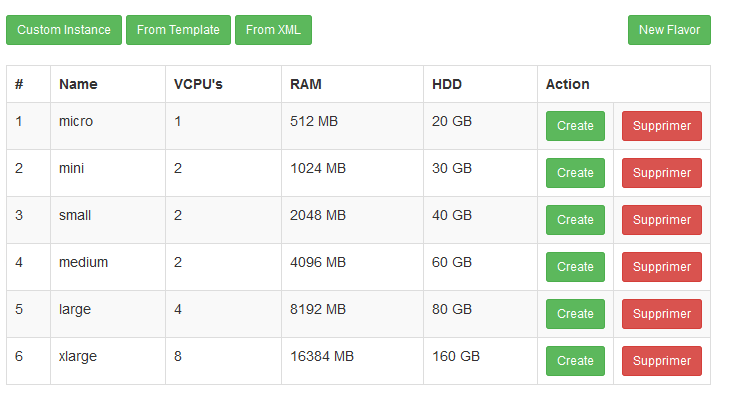The height and width of the screenshot is (395, 733).
Task: Select the flavor name large
Action: pyautogui.click(x=75, y=309)
